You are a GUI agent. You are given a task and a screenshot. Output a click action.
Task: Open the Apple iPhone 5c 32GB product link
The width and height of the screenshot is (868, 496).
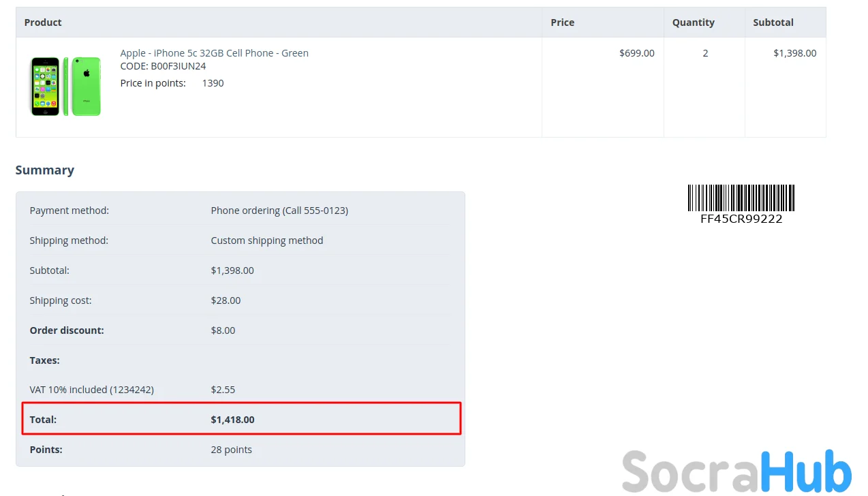pos(214,53)
